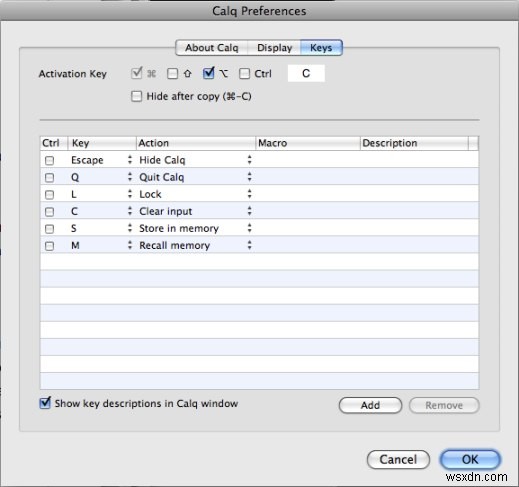
Task: Switch to the About Calq tab
Action: [x=212, y=48]
